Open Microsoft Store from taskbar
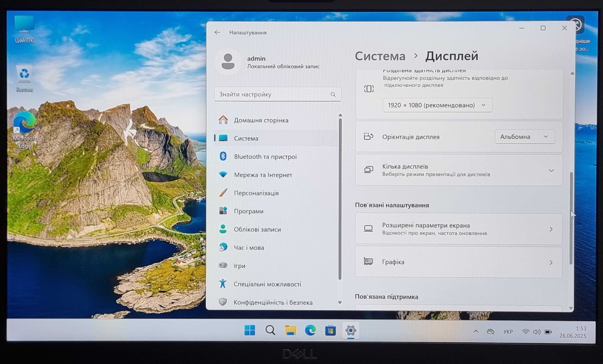 tap(330, 331)
